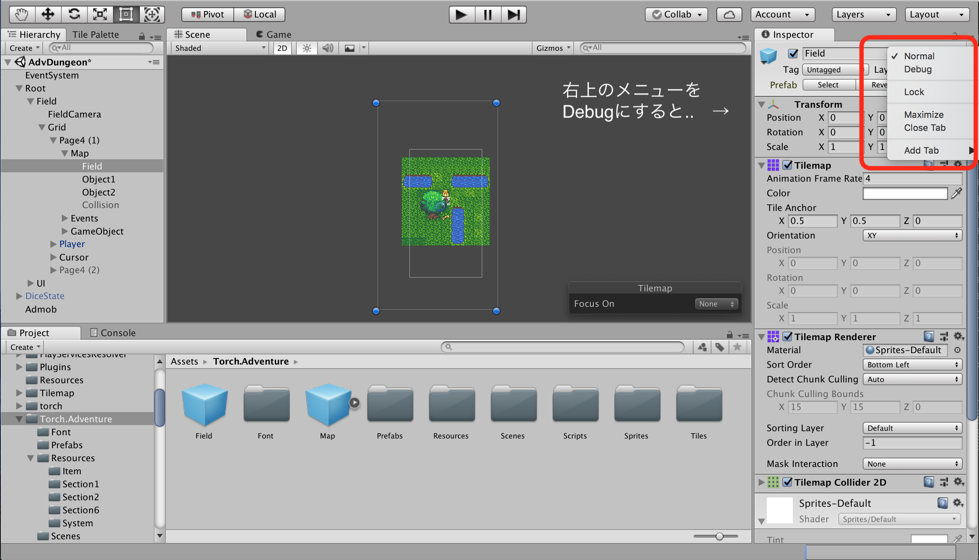Click the Prefab Select button
Image resolution: width=979 pixels, height=560 pixels.
[x=828, y=85]
